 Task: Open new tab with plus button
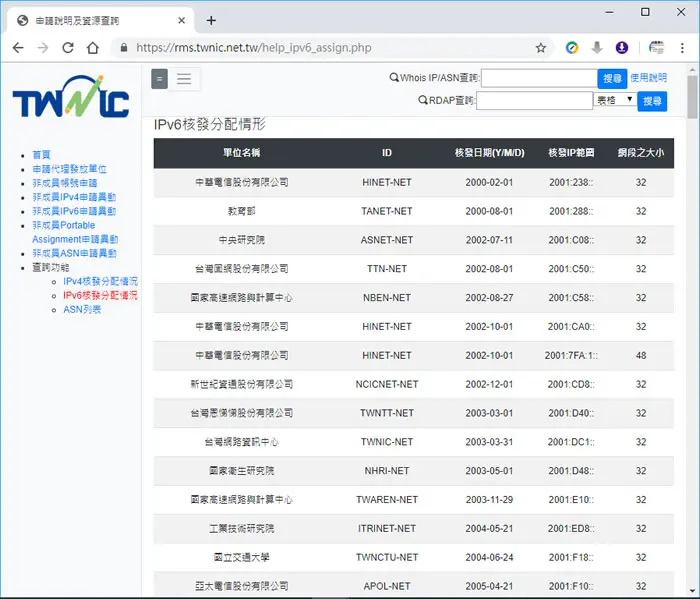pos(211,21)
